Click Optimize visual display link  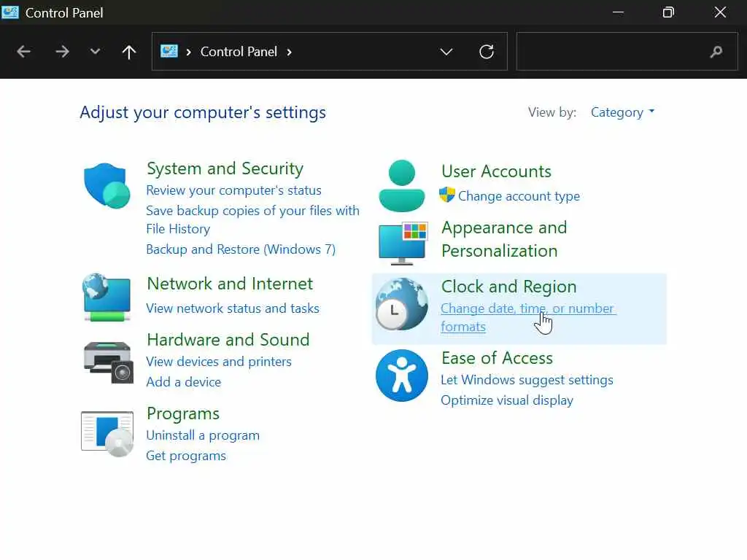507,400
